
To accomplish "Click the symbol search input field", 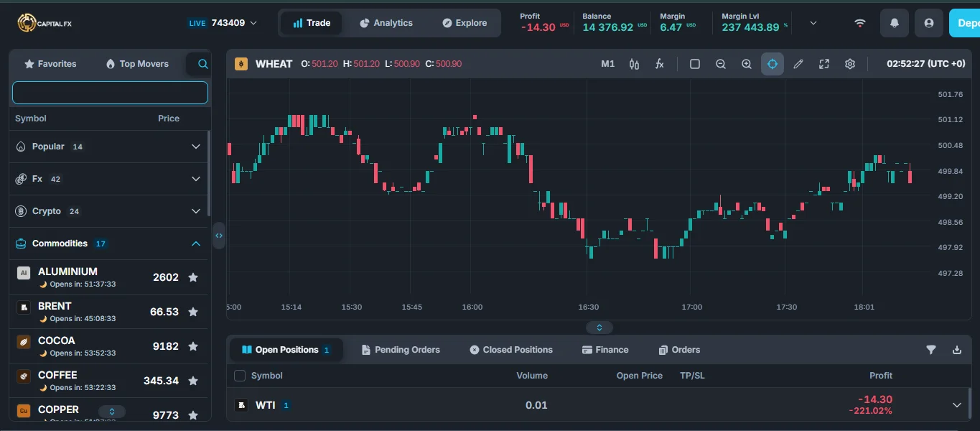I will click(110, 93).
